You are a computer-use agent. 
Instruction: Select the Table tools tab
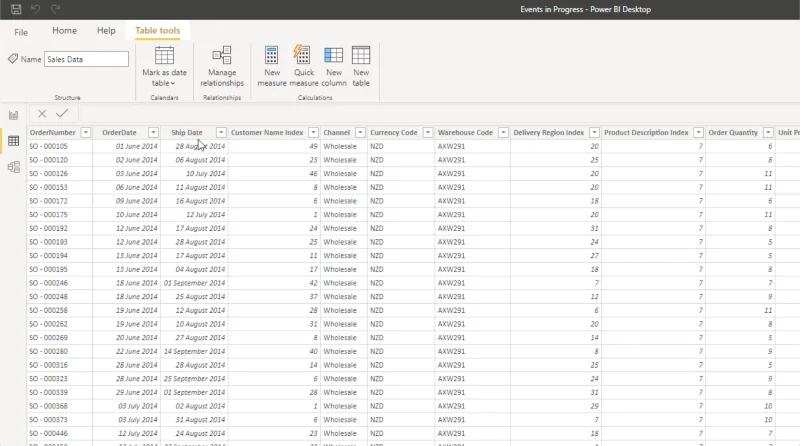(157, 31)
